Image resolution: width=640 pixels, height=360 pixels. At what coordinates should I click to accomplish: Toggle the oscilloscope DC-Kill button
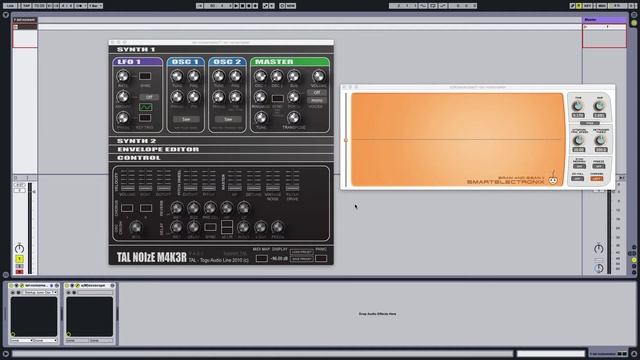pyautogui.click(x=578, y=178)
